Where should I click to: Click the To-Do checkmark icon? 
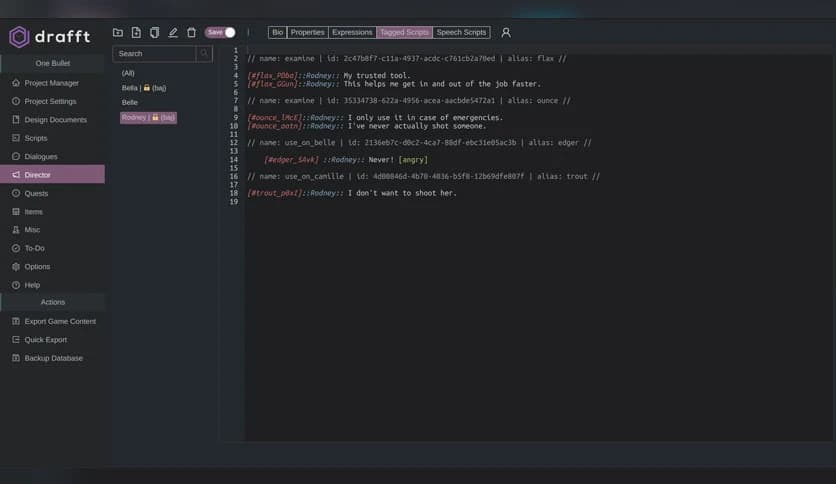point(16,248)
